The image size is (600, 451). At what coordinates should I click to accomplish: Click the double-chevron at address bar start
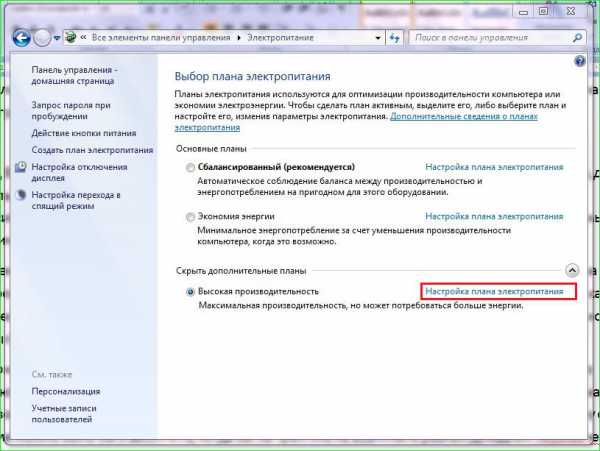point(83,37)
